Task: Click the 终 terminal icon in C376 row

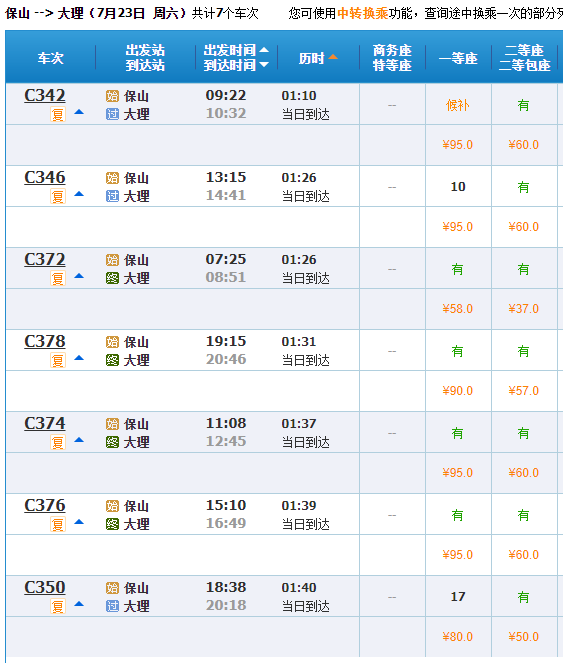Action: 112,524
